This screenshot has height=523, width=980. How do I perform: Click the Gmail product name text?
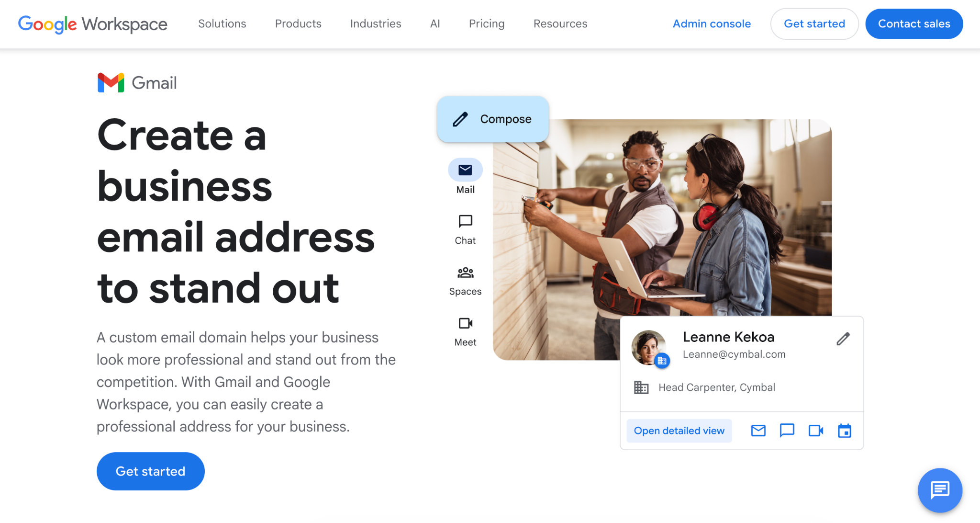click(154, 83)
